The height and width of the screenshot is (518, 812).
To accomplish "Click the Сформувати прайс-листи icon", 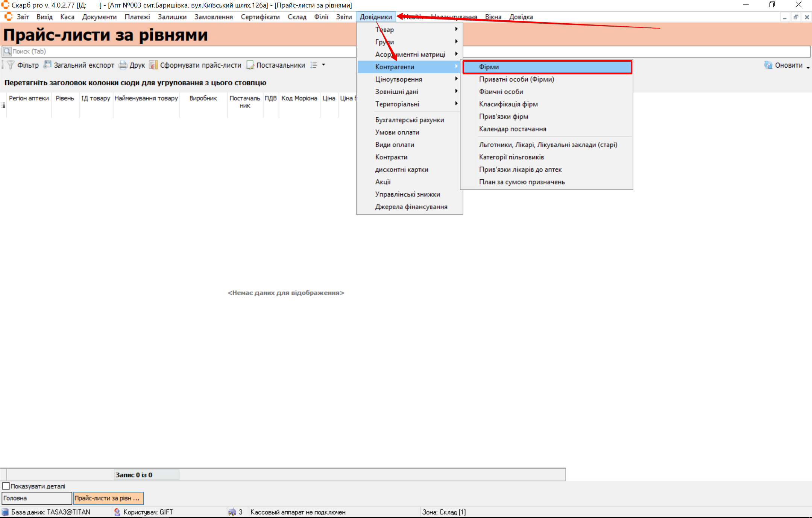I will [153, 65].
